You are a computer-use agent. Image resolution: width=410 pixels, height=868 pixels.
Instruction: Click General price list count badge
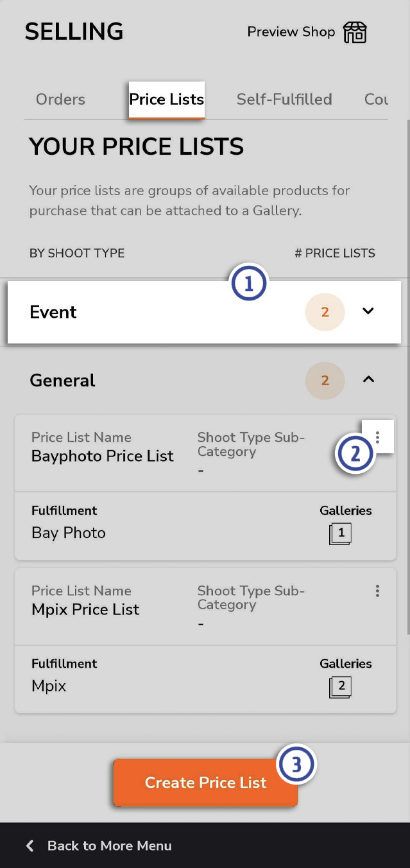coord(325,381)
